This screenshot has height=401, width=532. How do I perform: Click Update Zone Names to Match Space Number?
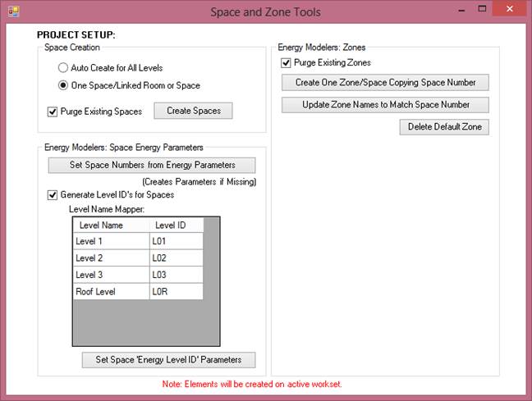[385, 105]
